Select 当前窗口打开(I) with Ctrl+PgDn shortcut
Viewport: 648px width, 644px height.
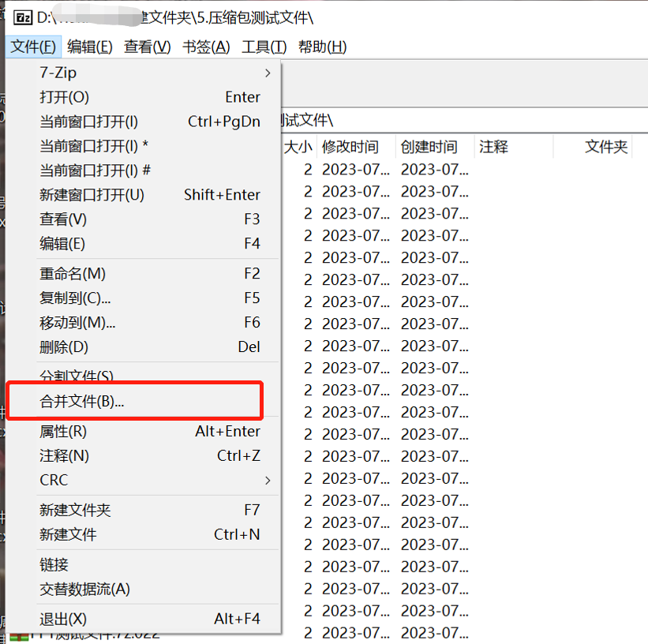click(144, 122)
